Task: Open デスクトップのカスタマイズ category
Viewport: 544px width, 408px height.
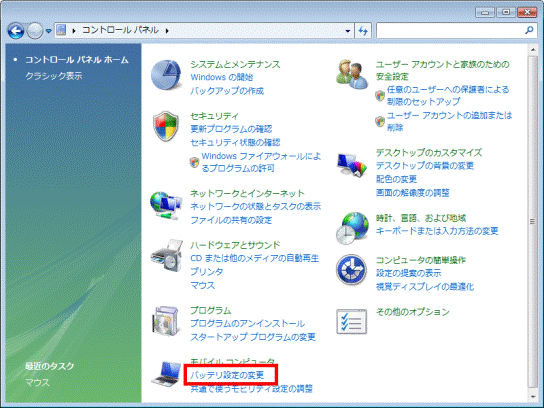Action: [429, 153]
